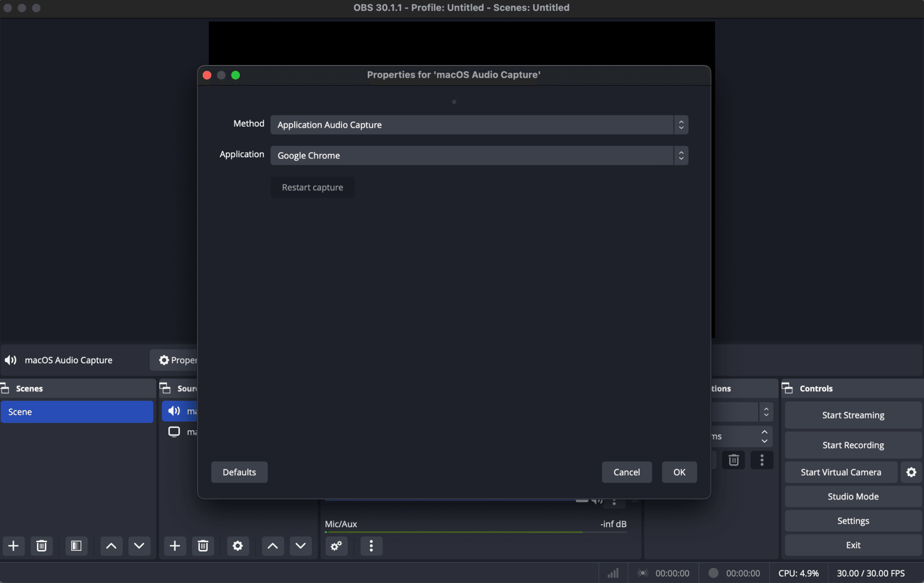Click Mic/Aux volume meter bar

click(x=476, y=532)
